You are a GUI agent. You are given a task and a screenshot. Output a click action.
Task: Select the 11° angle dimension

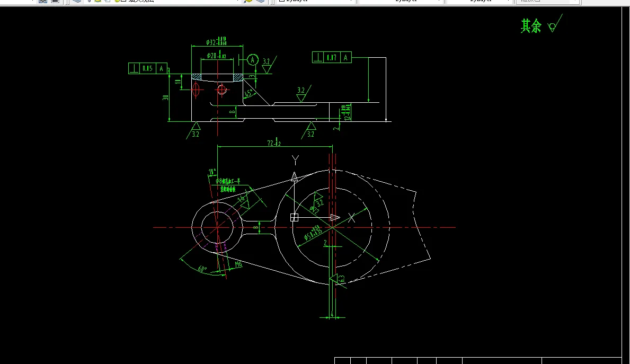pyautogui.click(x=212, y=172)
